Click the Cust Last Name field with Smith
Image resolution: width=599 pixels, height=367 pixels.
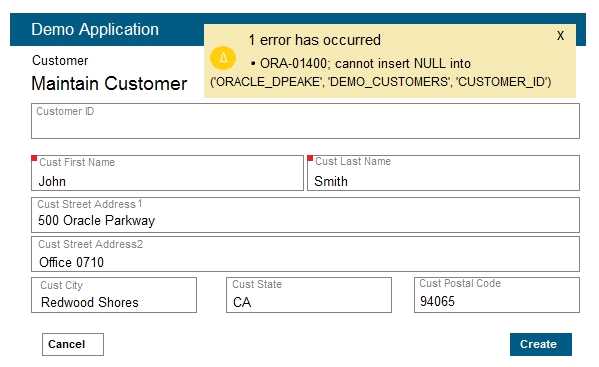click(444, 173)
